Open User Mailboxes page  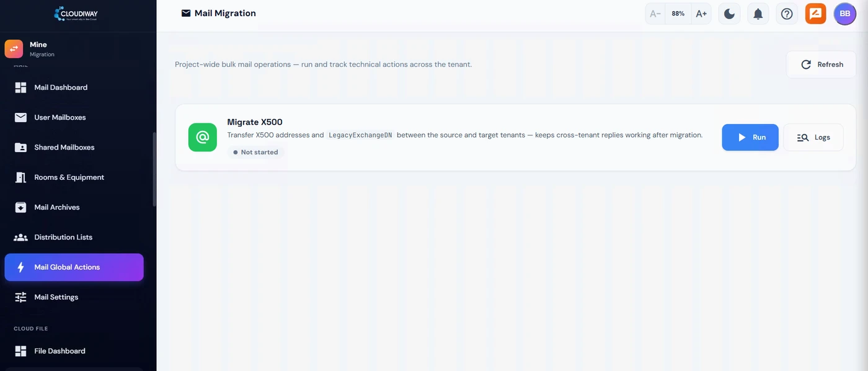74,117
